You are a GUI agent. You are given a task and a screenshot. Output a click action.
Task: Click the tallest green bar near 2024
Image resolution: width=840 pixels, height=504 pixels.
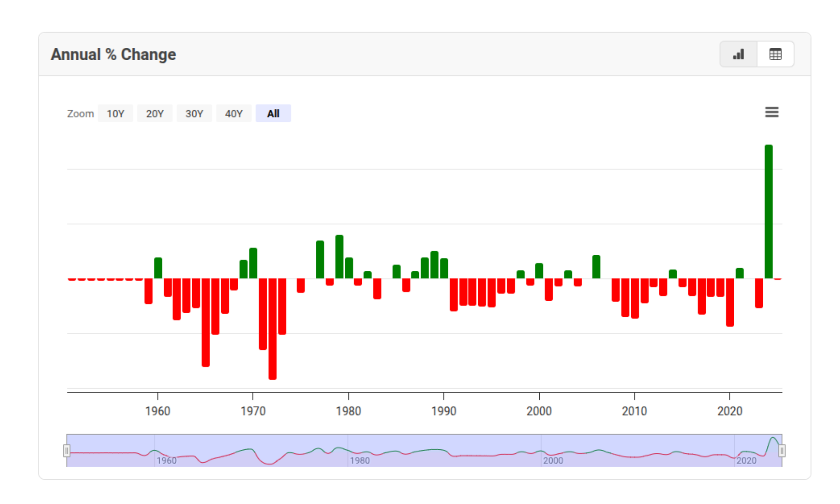coord(768,212)
